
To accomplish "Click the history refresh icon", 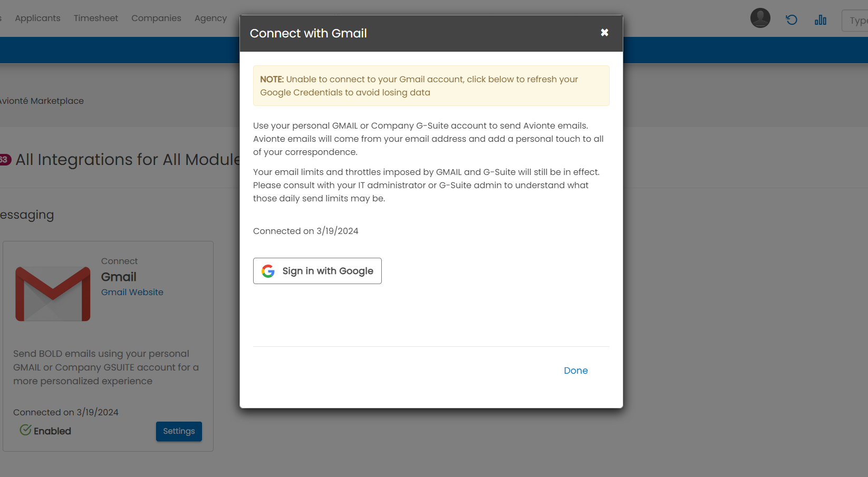I will [x=791, y=20].
